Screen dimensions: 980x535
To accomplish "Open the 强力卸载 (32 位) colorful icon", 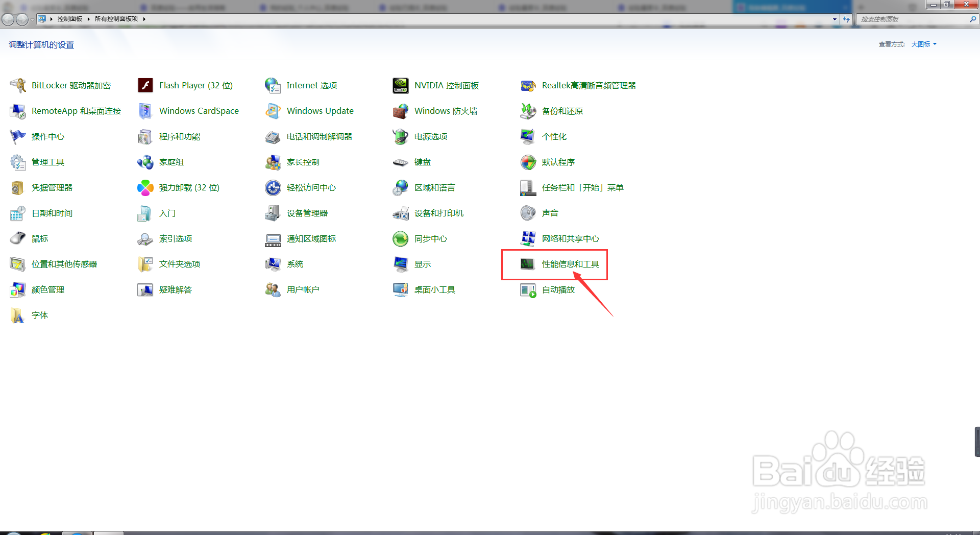I will [x=145, y=187].
